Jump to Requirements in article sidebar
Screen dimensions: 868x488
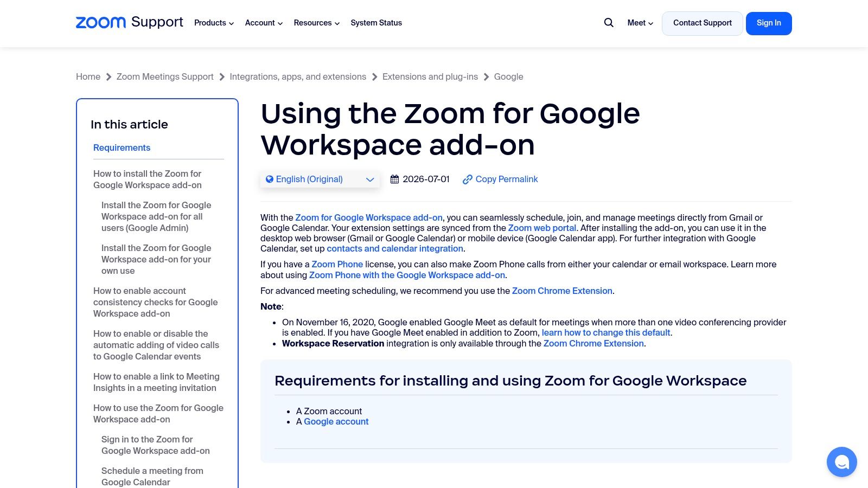[122, 147]
